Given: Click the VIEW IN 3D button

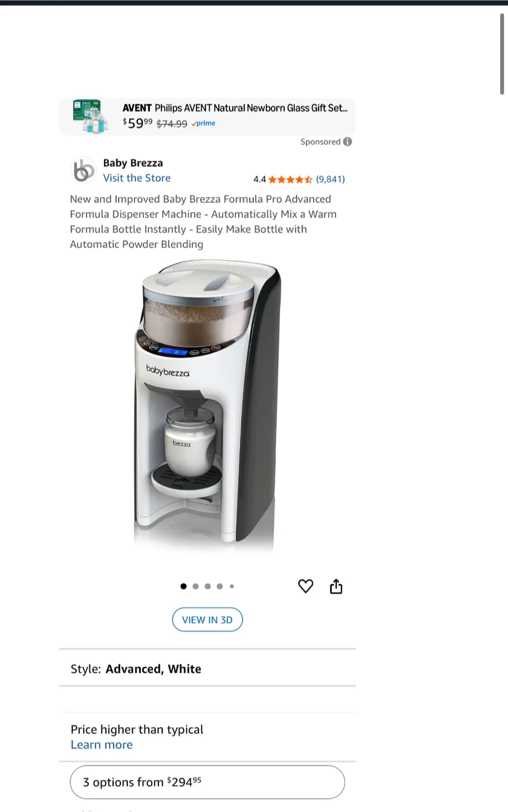Looking at the screenshot, I should pos(207,620).
